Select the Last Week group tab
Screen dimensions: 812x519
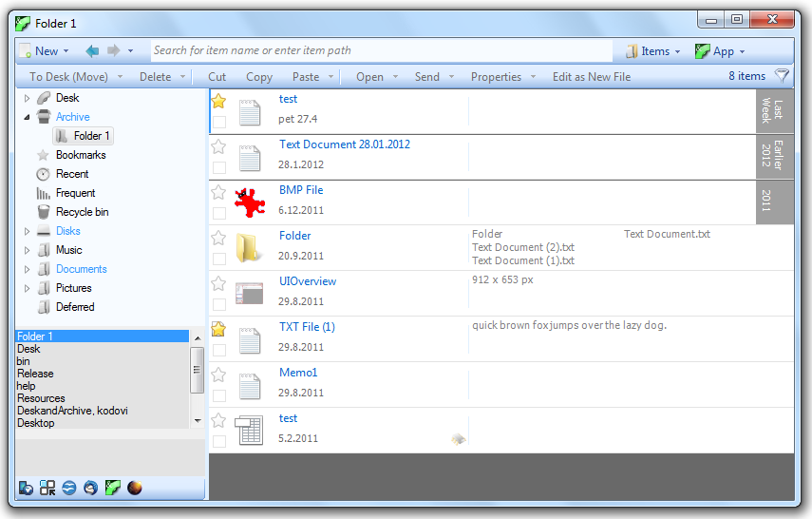(x=775, y=110)
